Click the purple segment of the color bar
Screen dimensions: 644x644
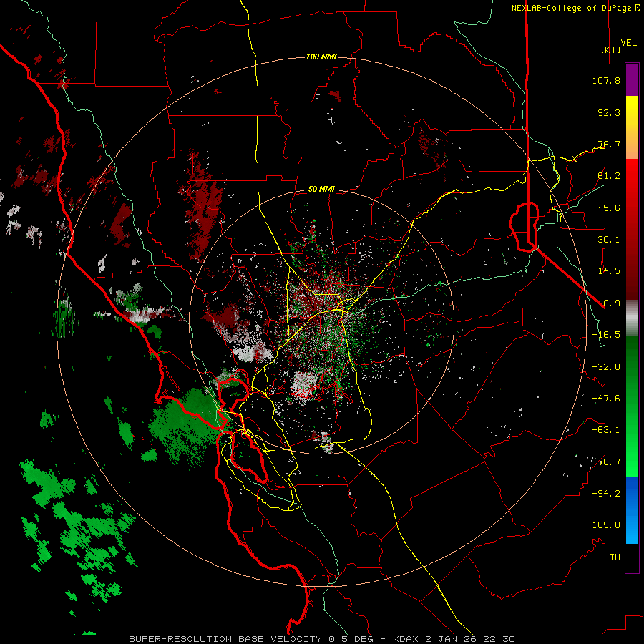pos(632,79)
